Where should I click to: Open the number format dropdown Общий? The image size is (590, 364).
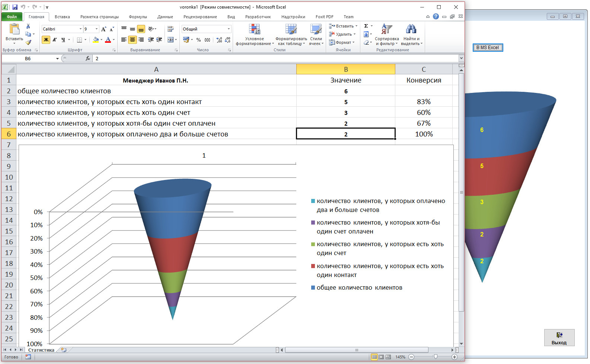[229, 29]
